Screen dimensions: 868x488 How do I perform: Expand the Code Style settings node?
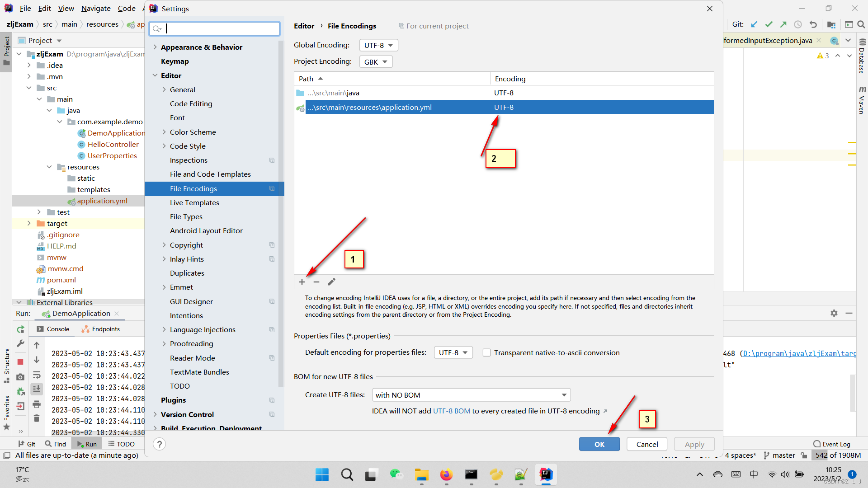(164, 146)
